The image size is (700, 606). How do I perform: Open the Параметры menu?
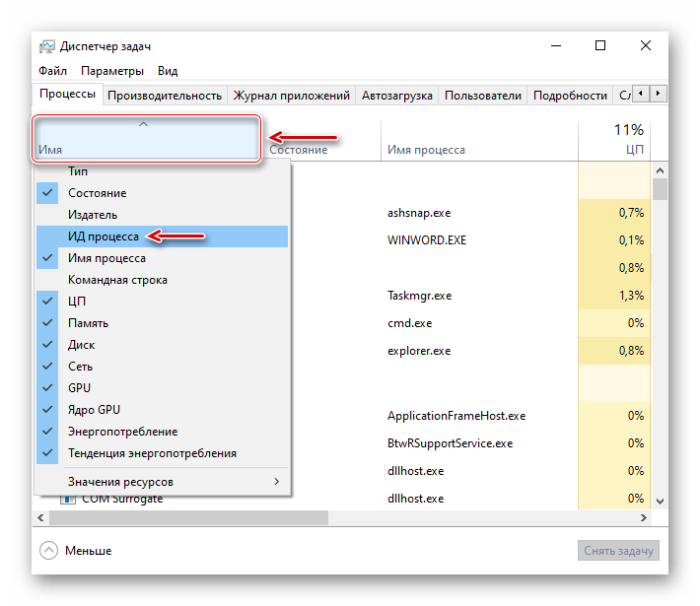[112, 71]
